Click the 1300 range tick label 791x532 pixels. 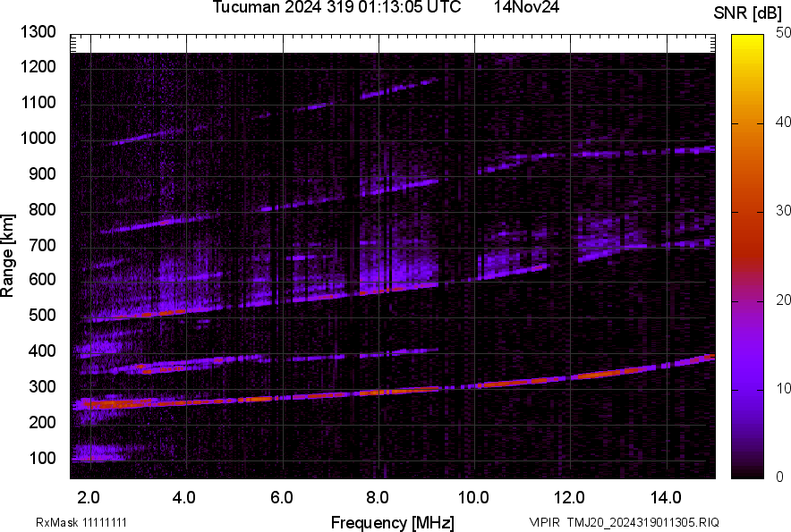(38, 32)
